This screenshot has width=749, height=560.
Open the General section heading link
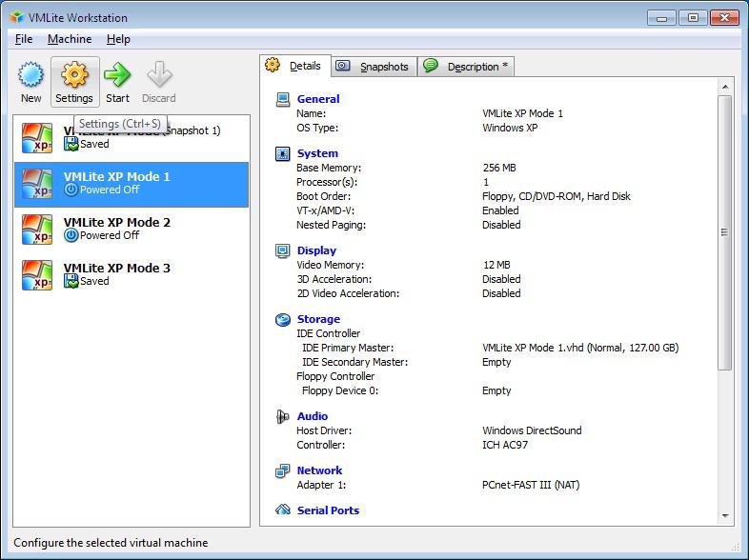[318, 99]
